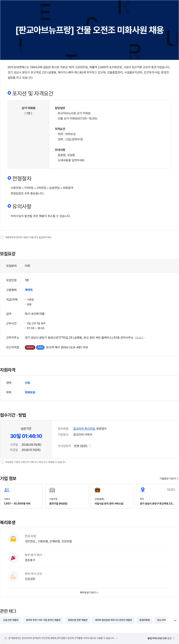Click the 문의 link under job info notice
This screenshot has height=644, width=179.
[40, 237]
